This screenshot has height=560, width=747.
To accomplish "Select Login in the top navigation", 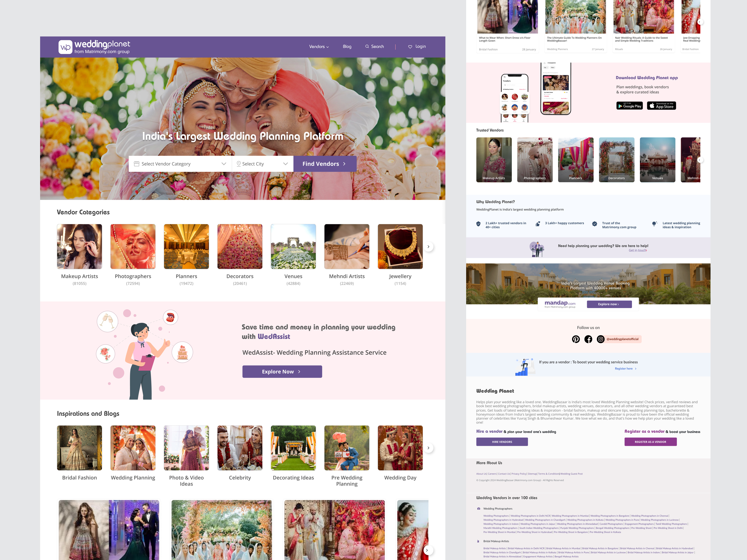I will coord(420,47).
